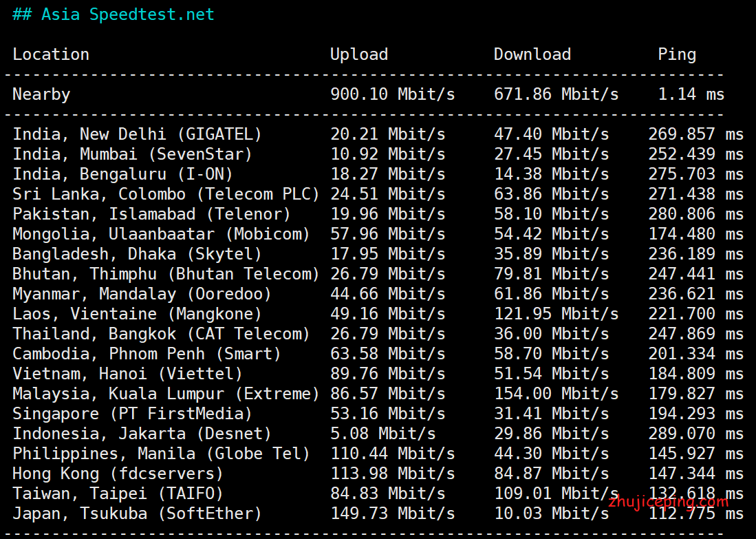Click the 10.03 Mbit/s download value
This screenshot has height=539, width=756.
point(552,514)
